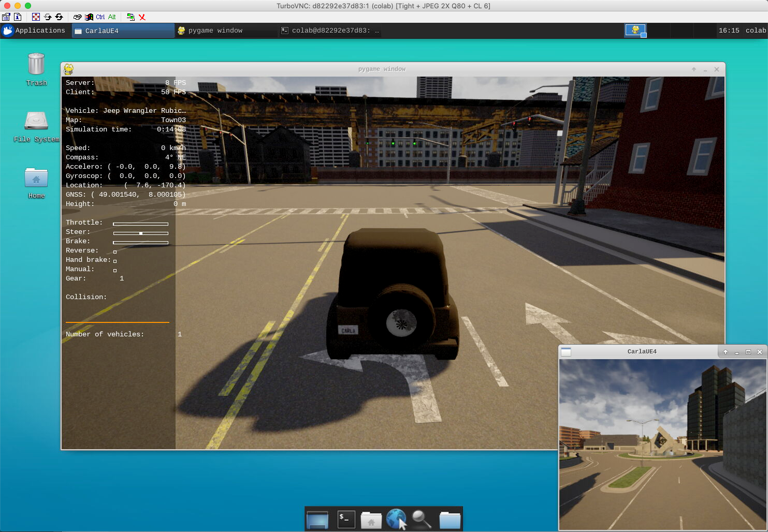This screenshot has height=532, width=768.
Task: Toggle TurboVNC full-screen mode icon
Action: 36,17
